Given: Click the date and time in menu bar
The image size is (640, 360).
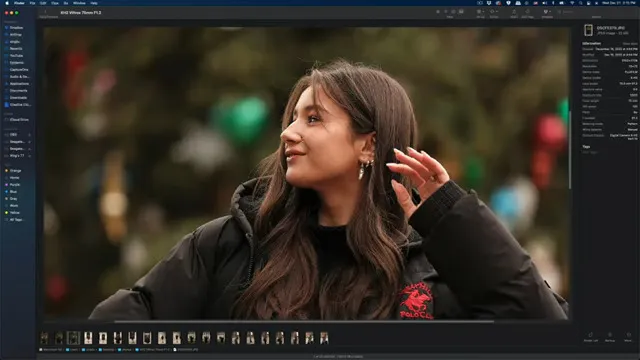Looking at the screenshot, I should coord(619,3).
